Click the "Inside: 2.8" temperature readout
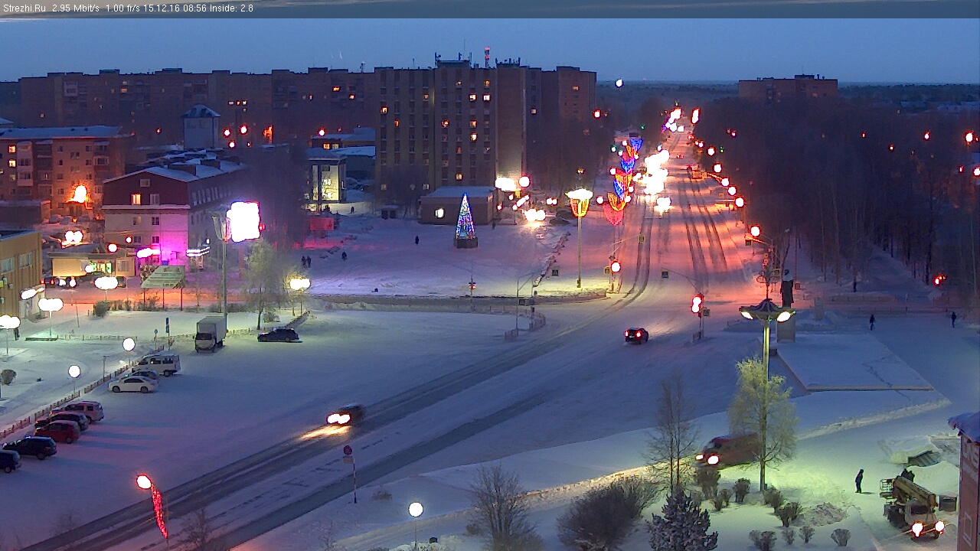Viewport: 980px width, 551px height. [232, 8]
